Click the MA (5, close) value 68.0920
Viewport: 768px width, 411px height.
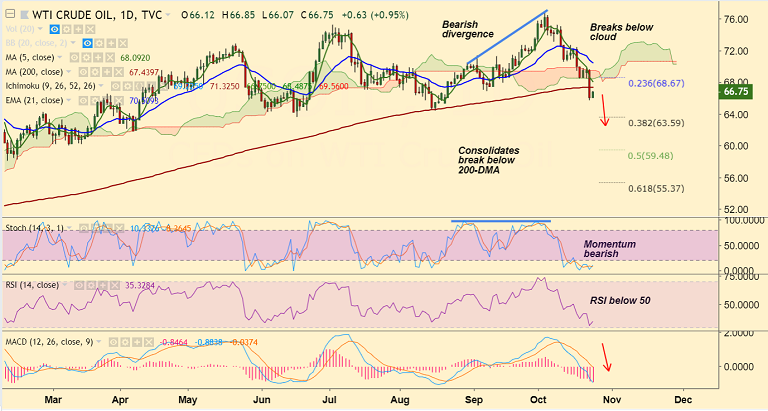(x=135, y=58)
